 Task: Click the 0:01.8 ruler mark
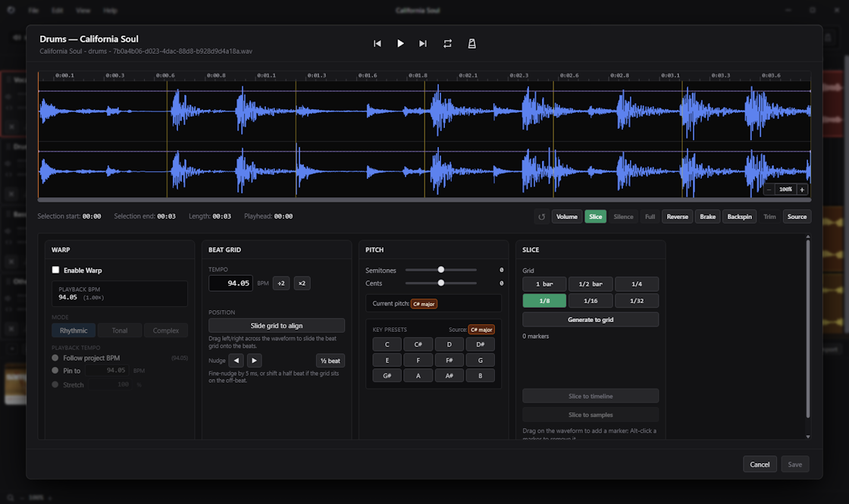418,75
